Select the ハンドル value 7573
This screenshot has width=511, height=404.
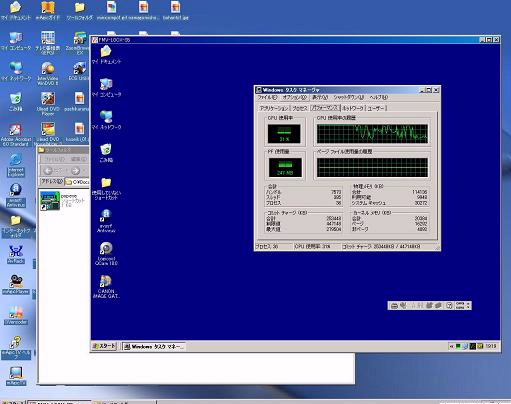pyautogui.click(x=336, y=192)
